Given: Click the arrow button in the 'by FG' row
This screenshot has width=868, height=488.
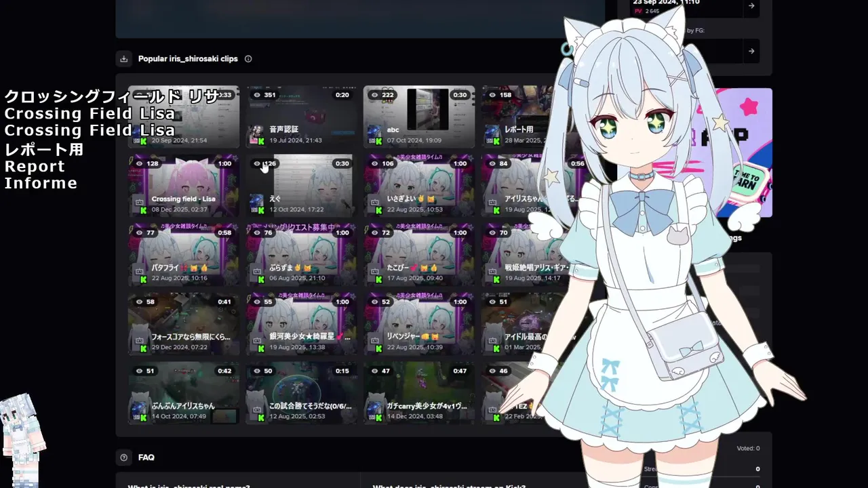Looking at the screenshot, I should pos(751,51).
